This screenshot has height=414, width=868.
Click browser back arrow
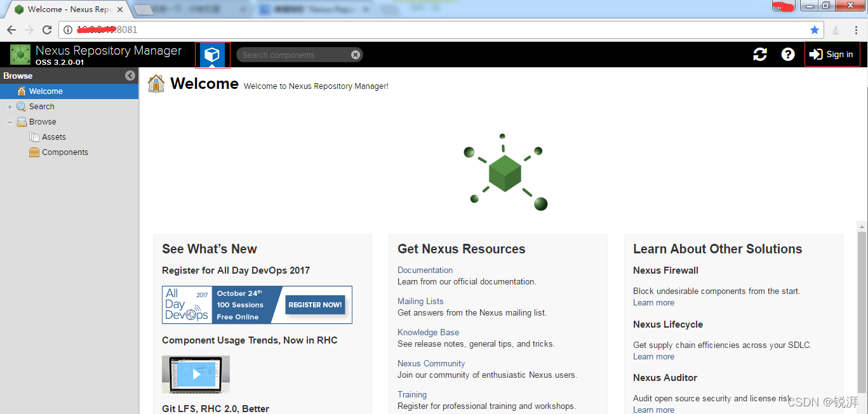[11, 30]
